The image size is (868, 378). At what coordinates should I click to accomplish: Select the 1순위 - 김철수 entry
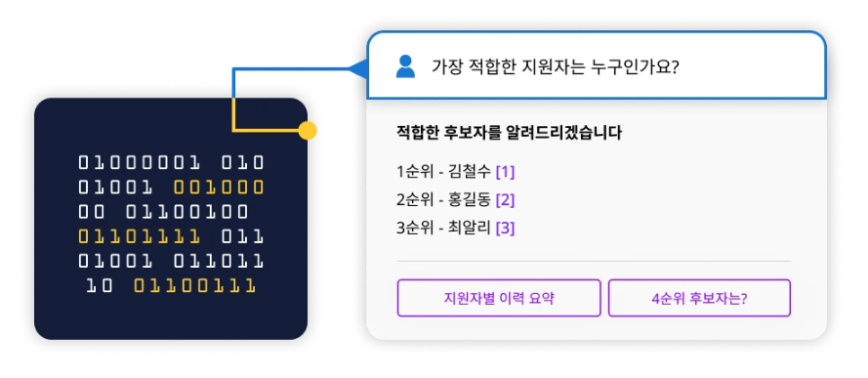(443, 172)
